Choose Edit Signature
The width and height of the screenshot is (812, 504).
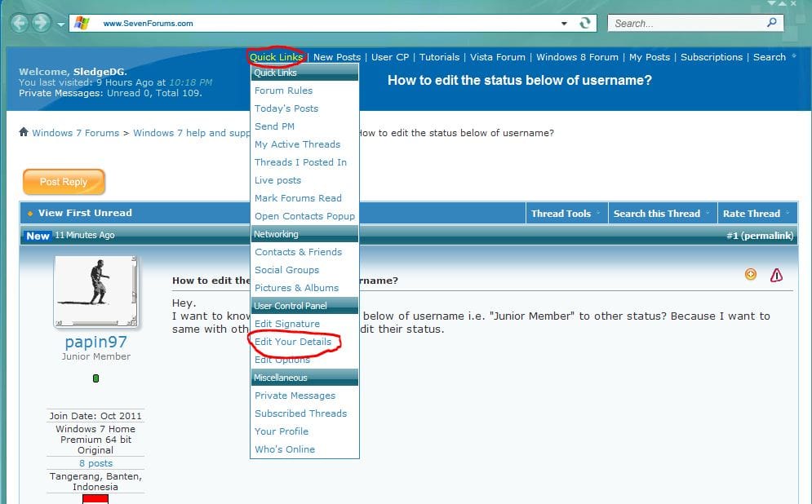tap(287, 324)
